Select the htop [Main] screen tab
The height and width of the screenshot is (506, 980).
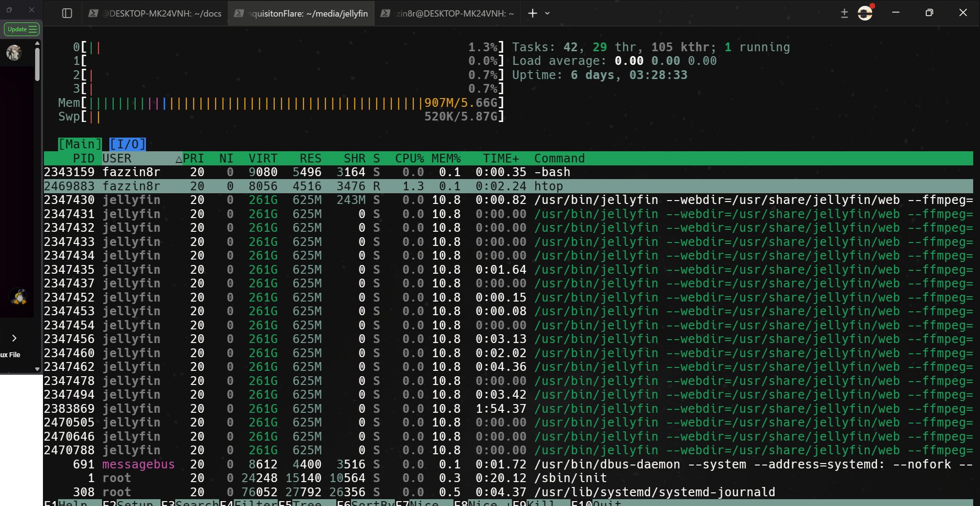pyautogui.click(x=80, y=144)
